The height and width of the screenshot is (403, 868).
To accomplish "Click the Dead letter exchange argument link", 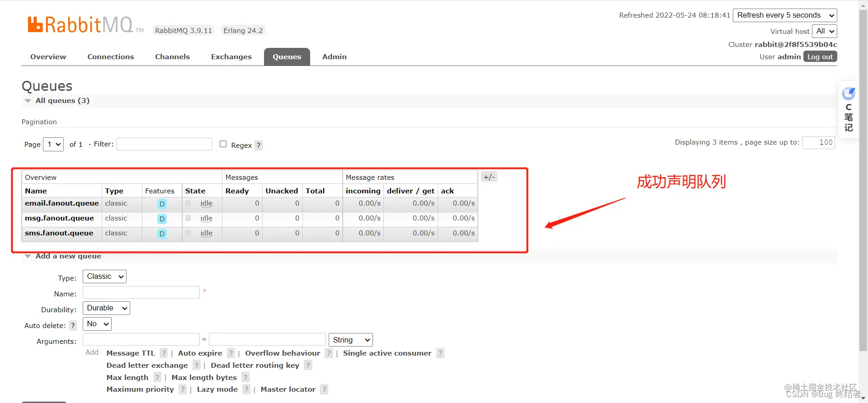I will tap(147, 366).
